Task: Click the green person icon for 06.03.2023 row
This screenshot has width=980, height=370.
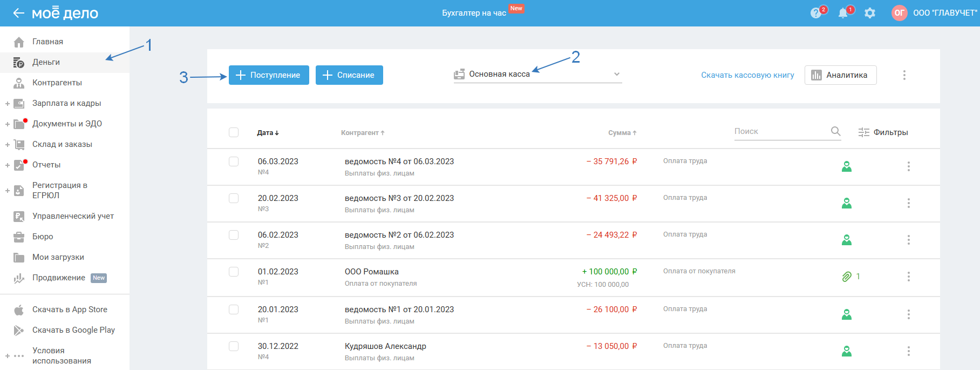Action: click(847, 166)
